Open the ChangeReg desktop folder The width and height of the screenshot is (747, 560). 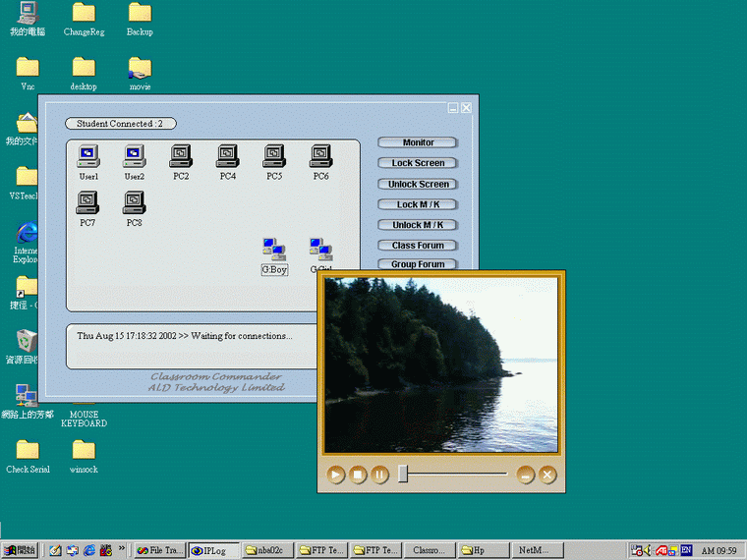click(x=84, y=14)
